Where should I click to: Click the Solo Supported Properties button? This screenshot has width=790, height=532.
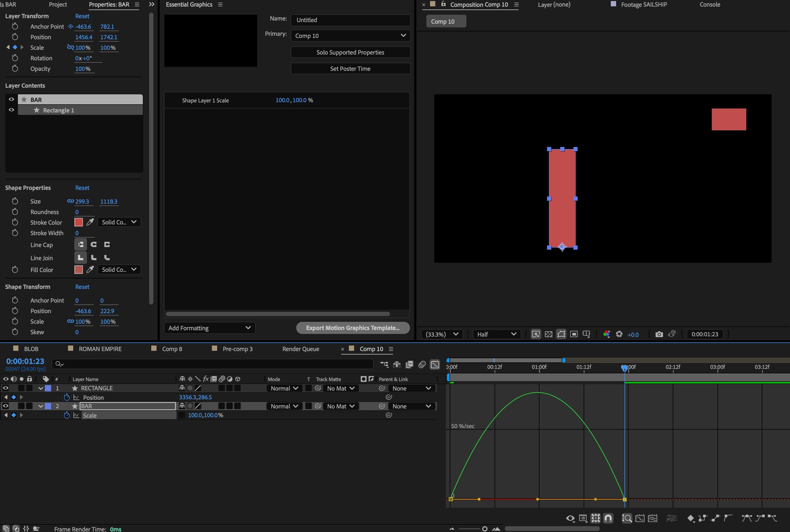point(350,52)
